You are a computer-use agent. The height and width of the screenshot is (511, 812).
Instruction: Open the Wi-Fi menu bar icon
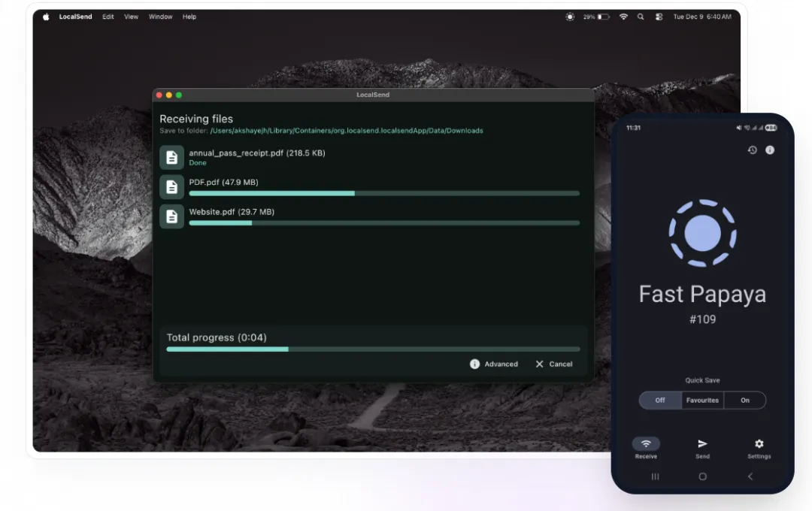(x=623, y=17)
